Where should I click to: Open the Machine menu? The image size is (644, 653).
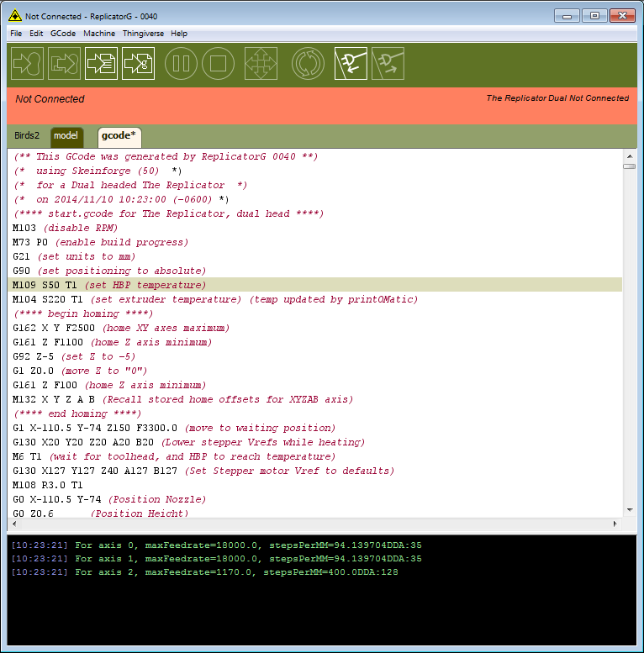pyautogui.click(x=99, y=34)
